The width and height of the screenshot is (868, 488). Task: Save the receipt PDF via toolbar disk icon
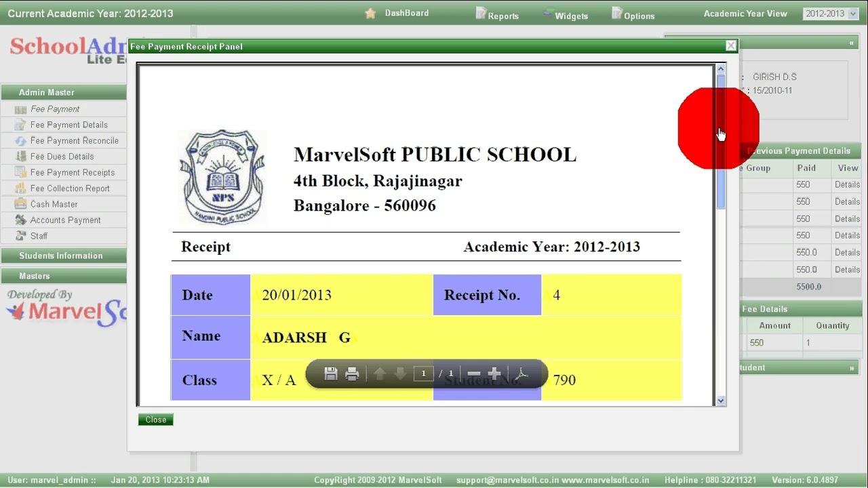[x=331, y=373]
